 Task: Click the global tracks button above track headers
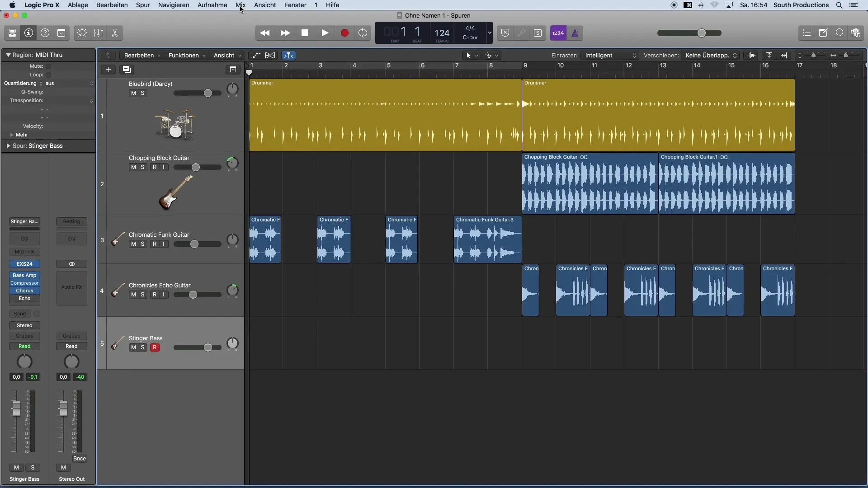pos(233,70)
